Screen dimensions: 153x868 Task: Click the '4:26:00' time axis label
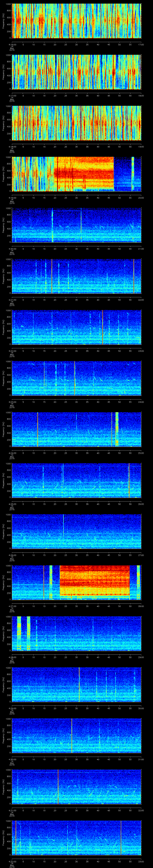[x=12, y=555]
